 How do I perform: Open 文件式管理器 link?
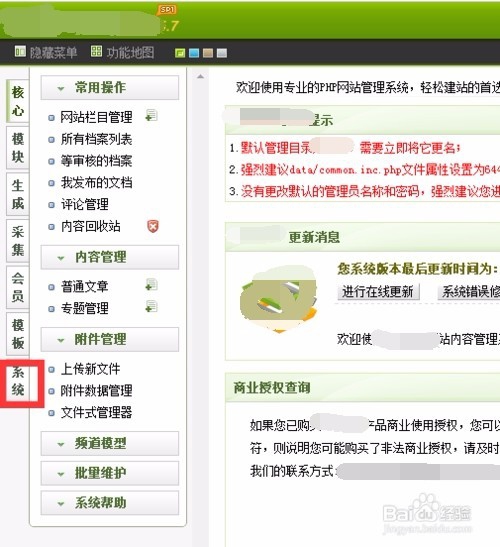[97, 413]
